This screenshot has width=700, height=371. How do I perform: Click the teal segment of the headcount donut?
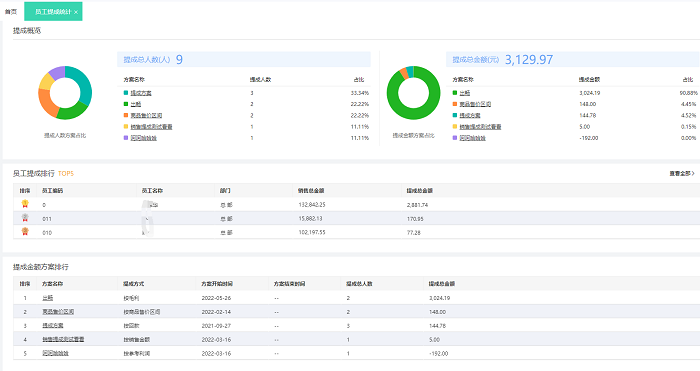tap(83, 83)
